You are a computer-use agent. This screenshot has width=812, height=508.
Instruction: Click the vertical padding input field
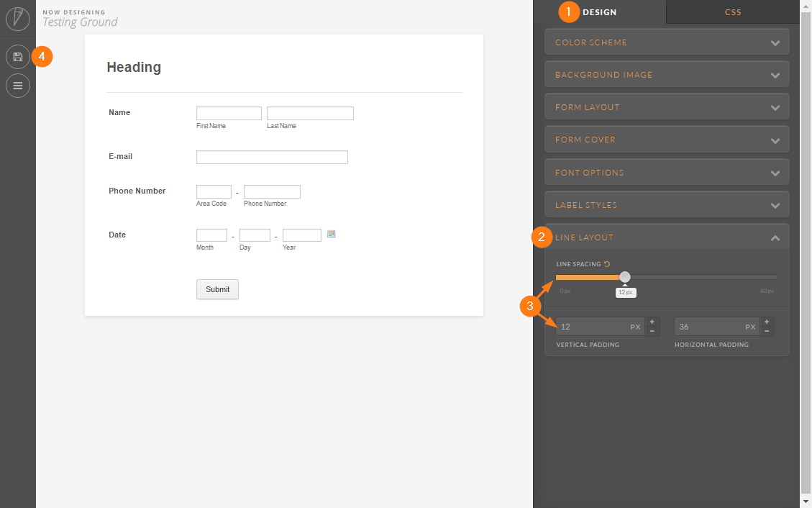point(601,327)
